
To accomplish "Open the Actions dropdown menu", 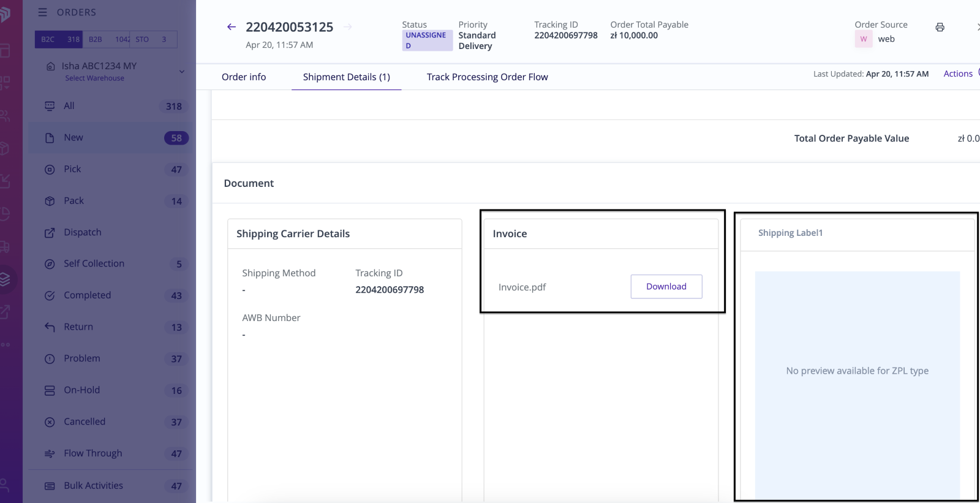I will [x=957, y=74].
